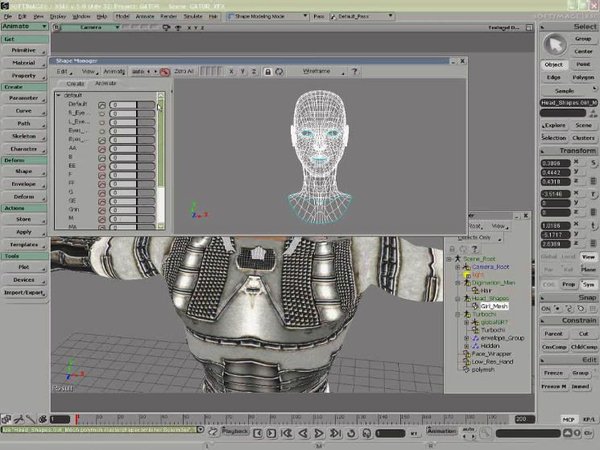Screen dimensions: 600x450
Task: Switch to the Animate tab in Shape Manager
Action: click(105, 84)
